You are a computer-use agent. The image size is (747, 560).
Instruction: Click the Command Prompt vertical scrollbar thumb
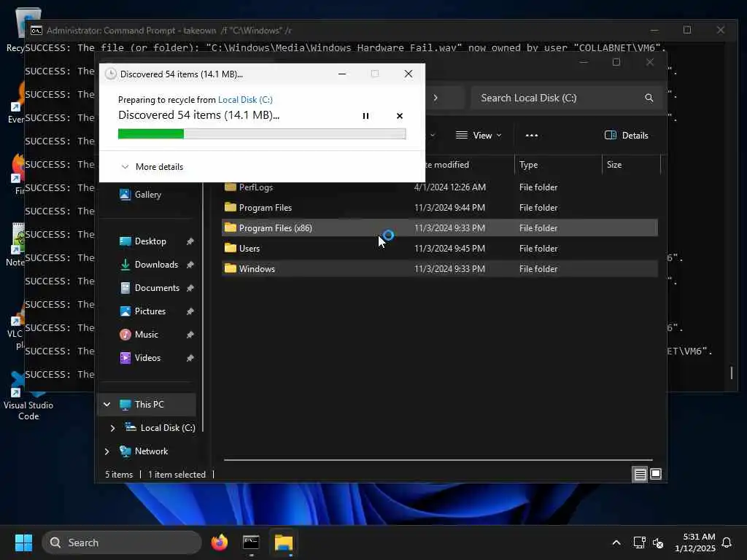point(731,373)
